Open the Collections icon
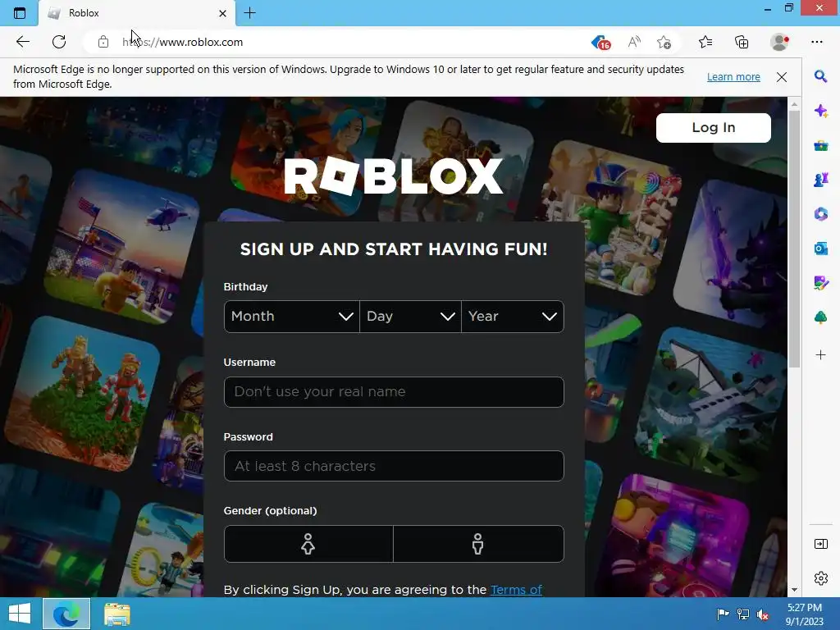The height and width of the screenshot is (630, 840). 742,42
